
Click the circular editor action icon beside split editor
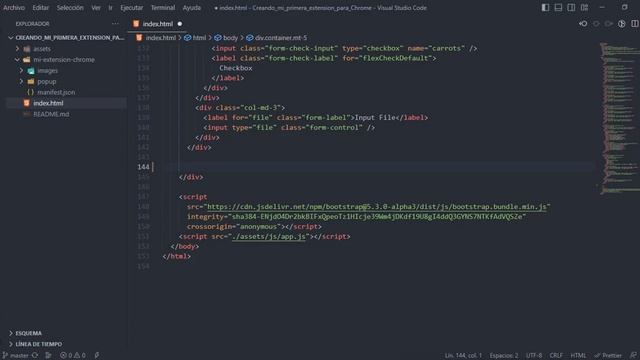point(622,24)
